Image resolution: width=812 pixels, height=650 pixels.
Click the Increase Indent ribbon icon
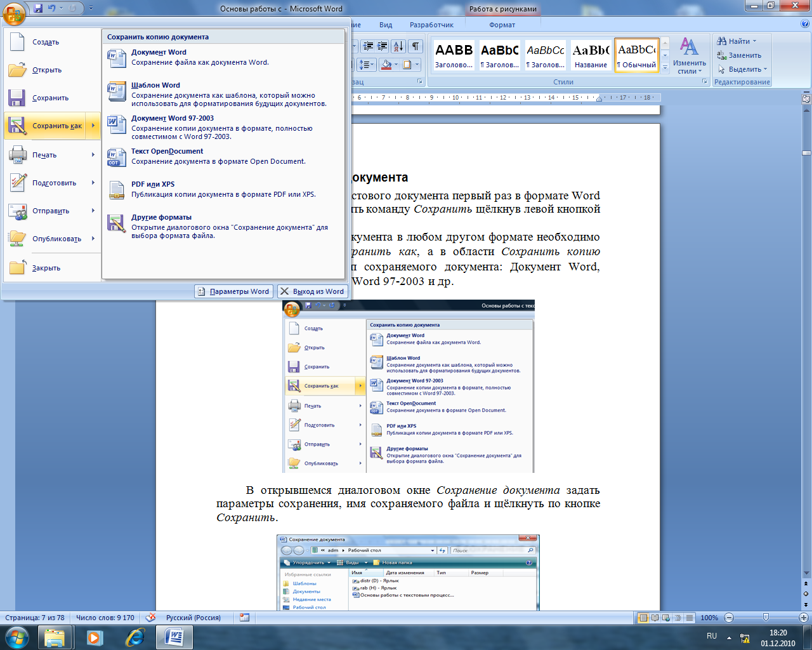pos(382,46)
